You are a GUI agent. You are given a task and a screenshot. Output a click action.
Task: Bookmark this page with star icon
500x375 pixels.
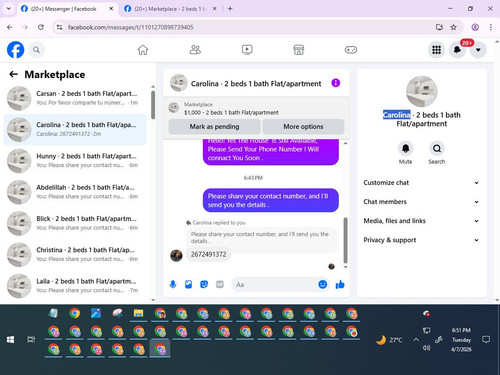453,27
